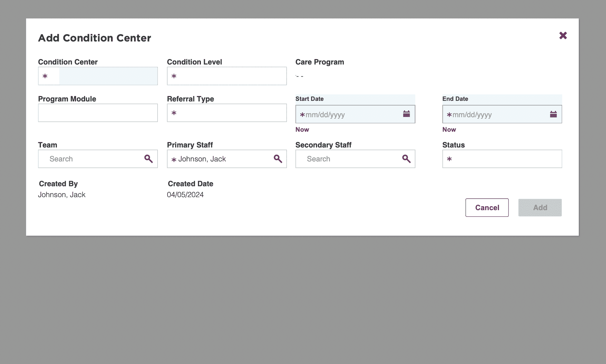This screenshot has width=606, height=364.
Task: Open the End Date calendar picker
Action: click(553, 114)
